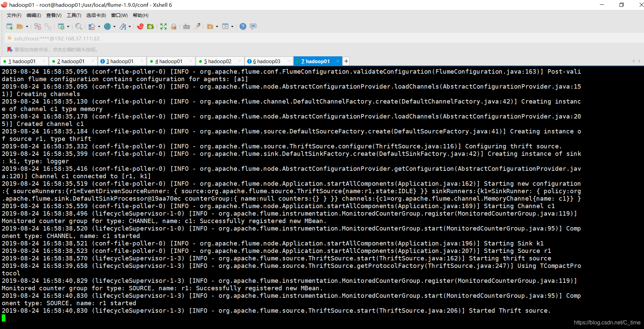Open the encoding globe icon

[107, 26]
